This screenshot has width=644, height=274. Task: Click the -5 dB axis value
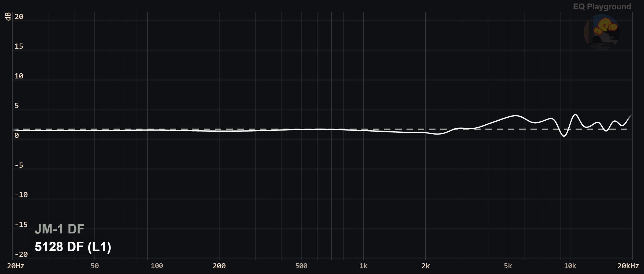click(x=19, y=165)
